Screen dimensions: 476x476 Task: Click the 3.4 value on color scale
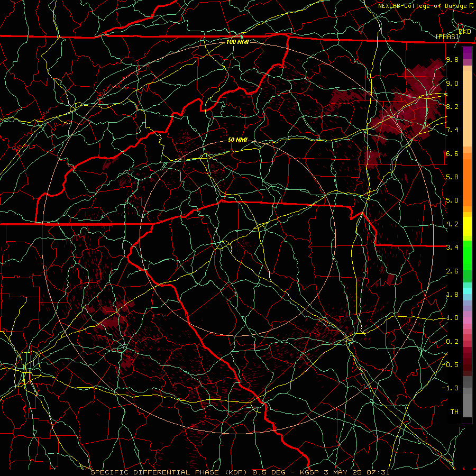[452, 248]
